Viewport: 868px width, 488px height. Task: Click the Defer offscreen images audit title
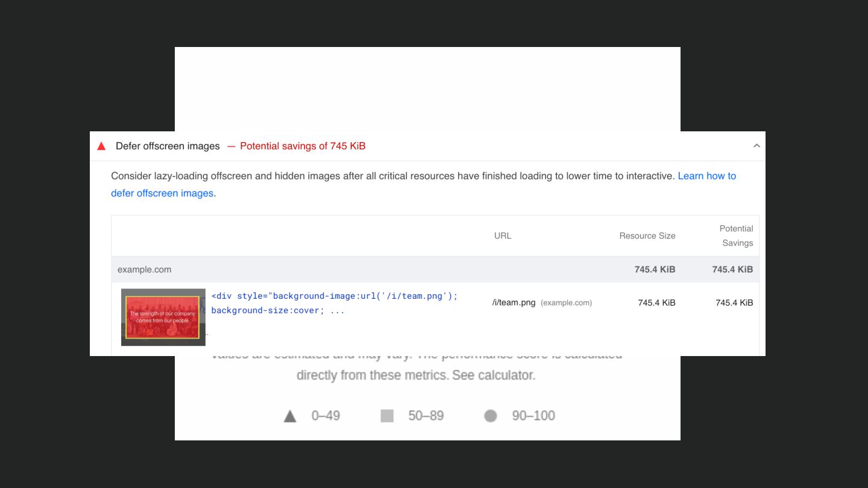(x=168, y=146)
